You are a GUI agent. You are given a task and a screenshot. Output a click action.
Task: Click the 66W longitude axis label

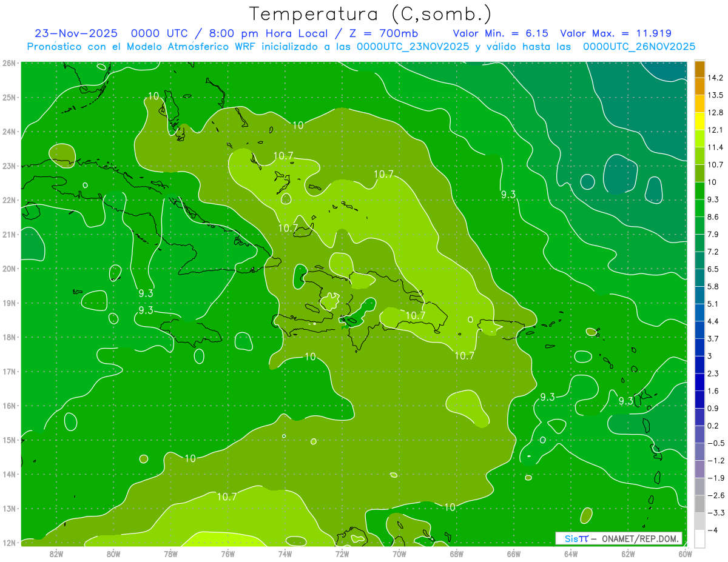[514, 554]
